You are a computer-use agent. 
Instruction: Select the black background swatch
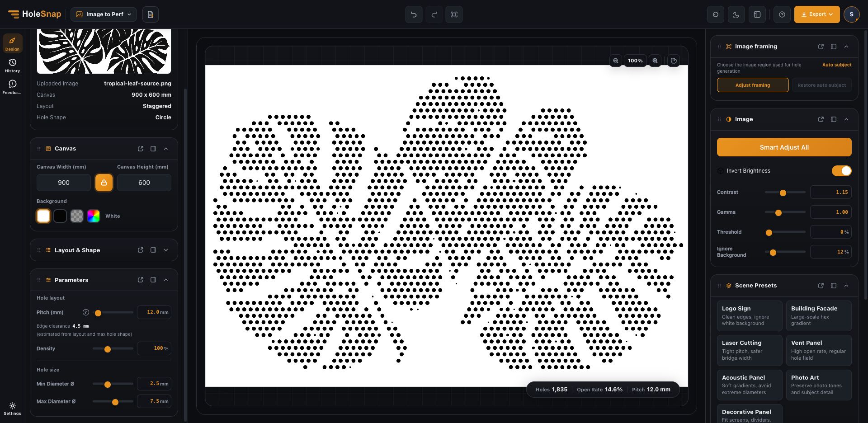pos(60,216)
